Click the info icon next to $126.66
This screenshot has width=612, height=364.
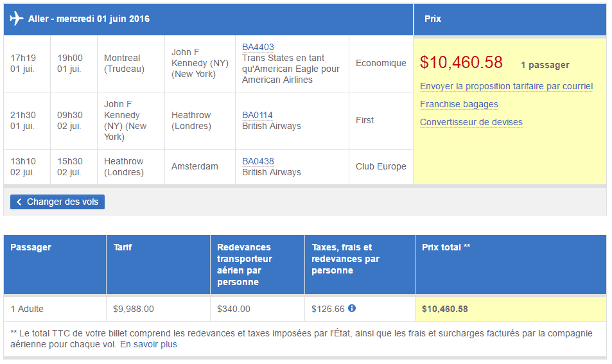tap(352, 308)
